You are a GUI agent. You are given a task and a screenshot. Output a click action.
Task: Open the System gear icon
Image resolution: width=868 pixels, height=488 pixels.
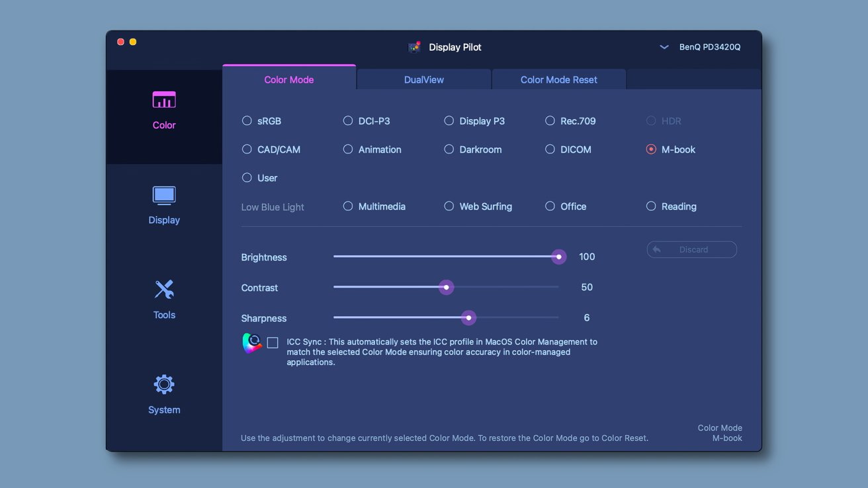point(164,384)
